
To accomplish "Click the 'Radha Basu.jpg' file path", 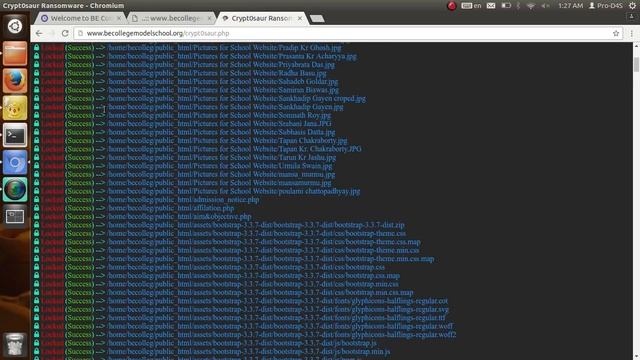I will pyautogui.click(x=217, y=73).
